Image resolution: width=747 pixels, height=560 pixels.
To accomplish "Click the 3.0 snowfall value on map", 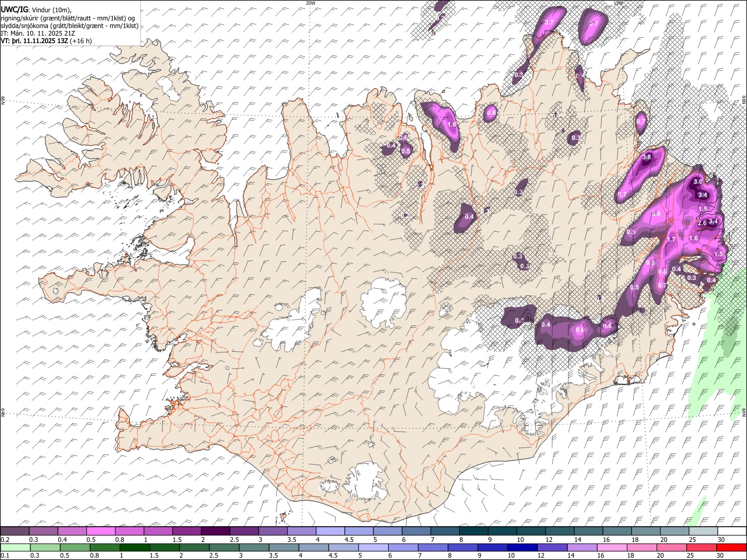I will coord(698,182).
